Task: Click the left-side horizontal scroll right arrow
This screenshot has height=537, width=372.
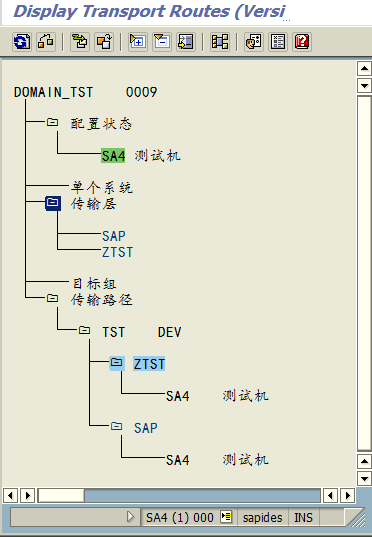Action: [27, 495]
